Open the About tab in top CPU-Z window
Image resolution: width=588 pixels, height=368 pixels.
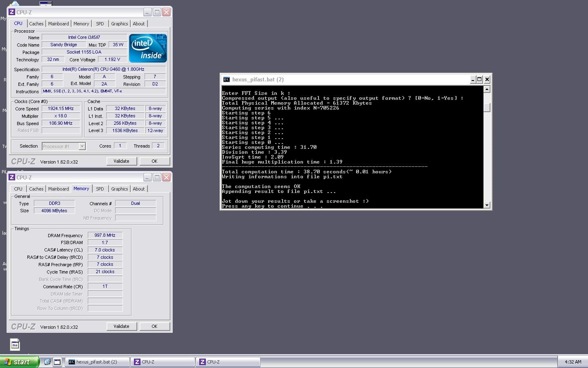click(139, 24)
